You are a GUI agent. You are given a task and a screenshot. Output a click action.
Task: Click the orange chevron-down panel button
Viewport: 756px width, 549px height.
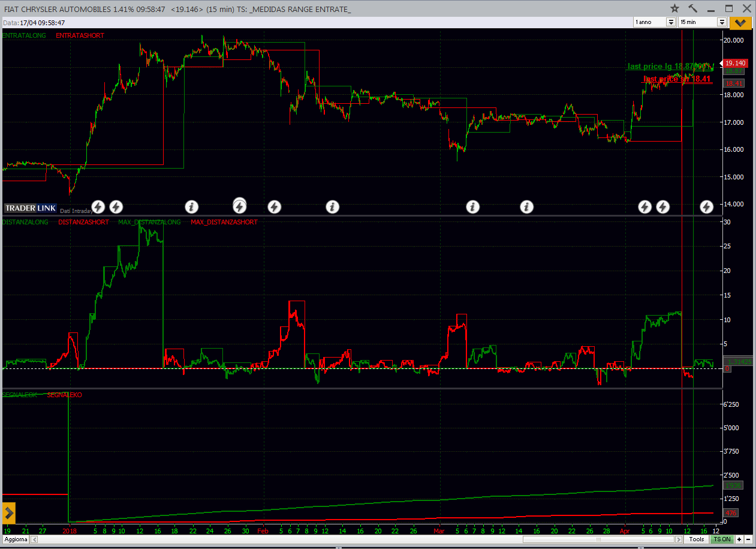(741, 22)
